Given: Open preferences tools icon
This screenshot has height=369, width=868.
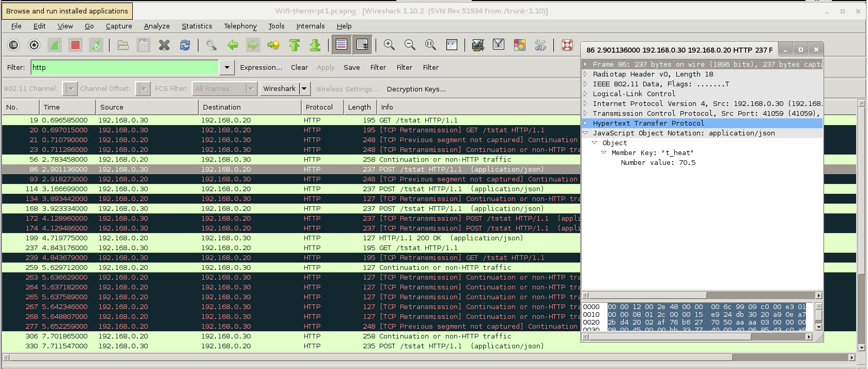Looking at the screenshot, I should click(x=540, y=45).
